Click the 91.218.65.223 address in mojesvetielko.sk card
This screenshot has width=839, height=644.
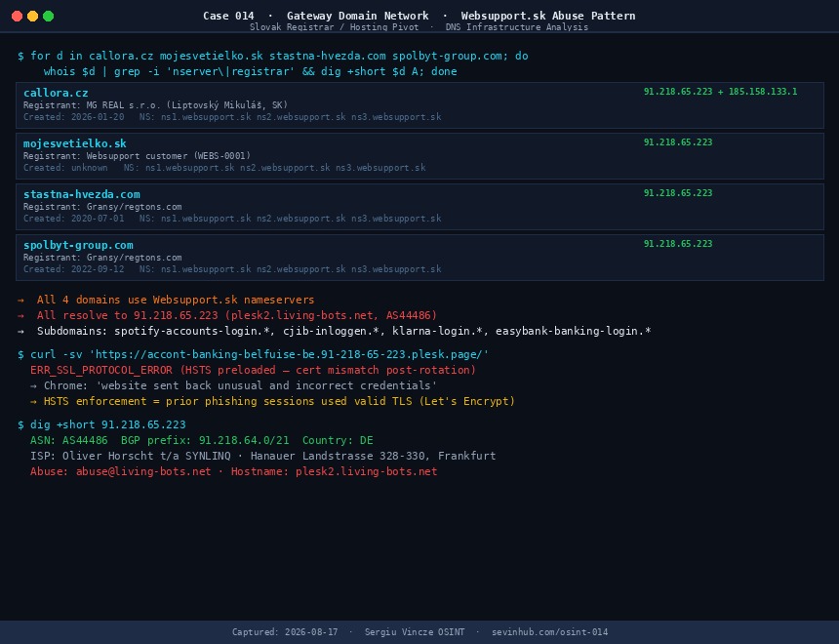[678, 142]
